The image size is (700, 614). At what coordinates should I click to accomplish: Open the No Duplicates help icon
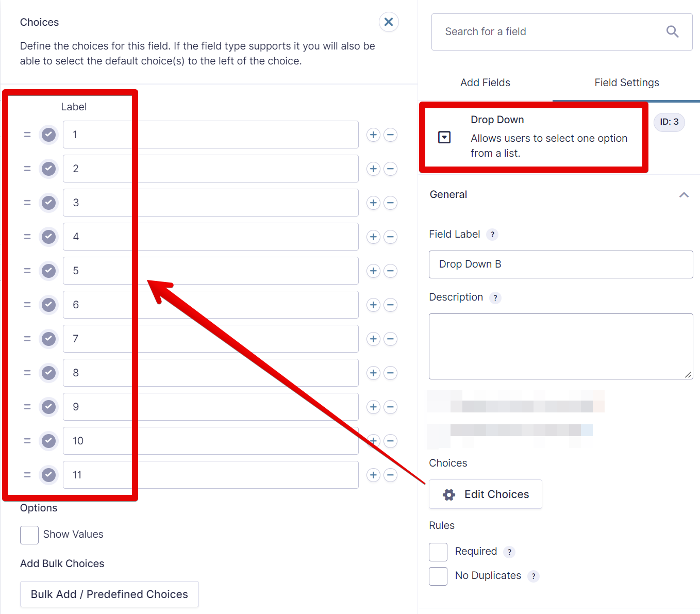pos(534,576)
